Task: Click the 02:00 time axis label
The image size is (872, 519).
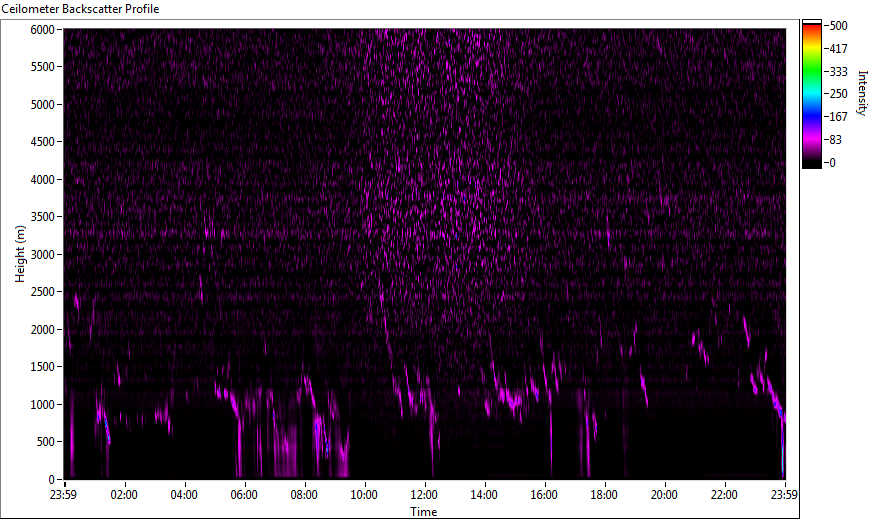Action: click(123, 495)
